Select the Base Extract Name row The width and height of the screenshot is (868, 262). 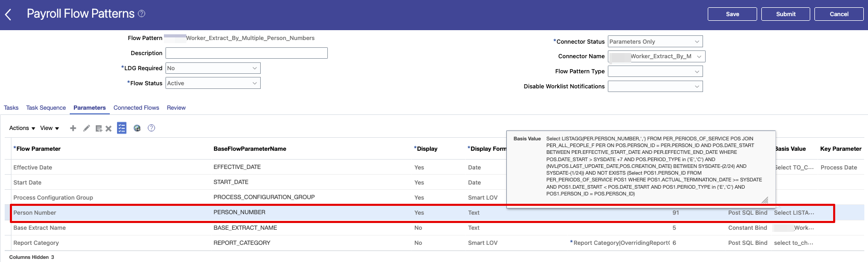[x=435, y=228]
